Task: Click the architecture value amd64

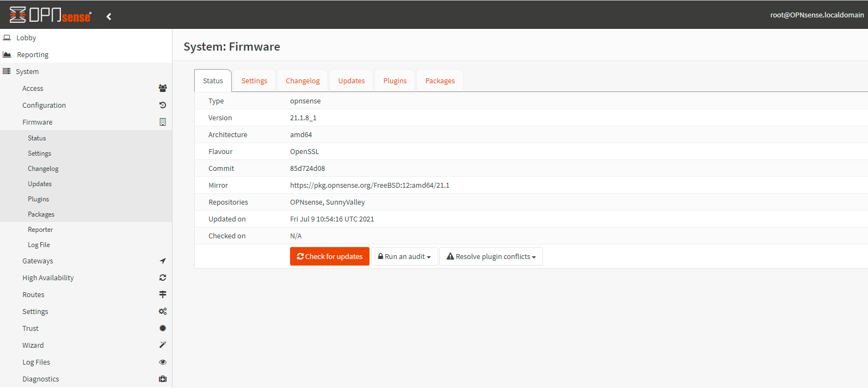Action: (x=301, y=134)
